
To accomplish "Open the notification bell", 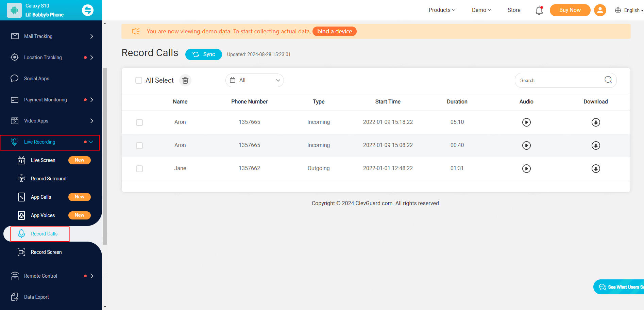I will click(539, 10).
